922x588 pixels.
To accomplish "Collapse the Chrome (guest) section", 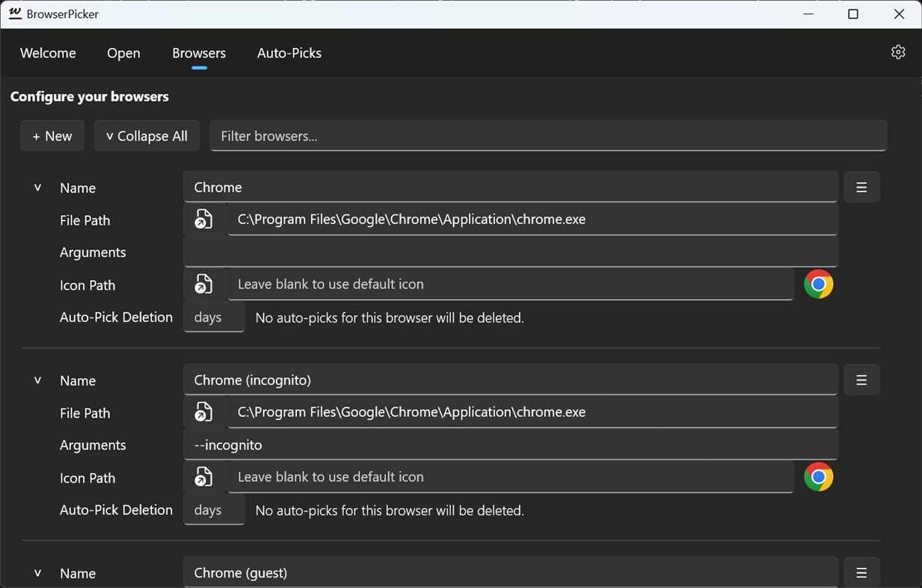I will pos(37,573).
